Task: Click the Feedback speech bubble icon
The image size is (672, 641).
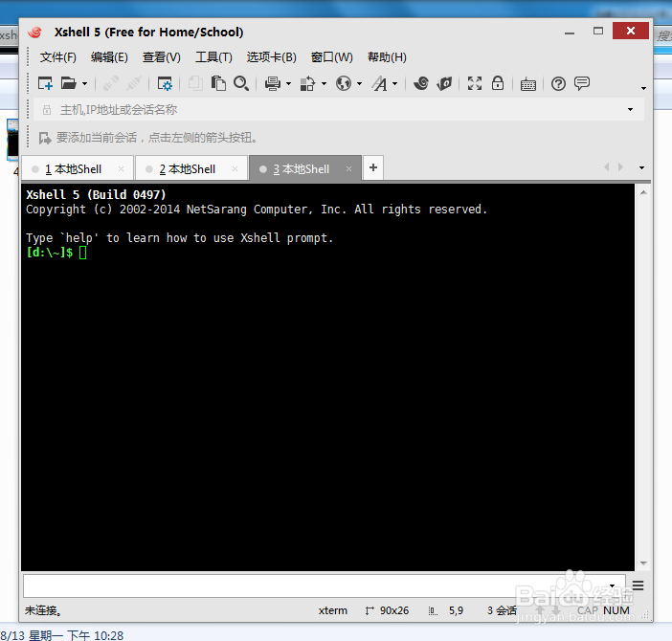Action: coord(582,83)
